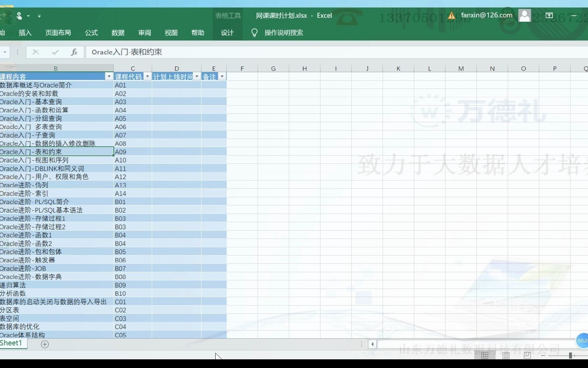Click the account avatar icon near fanxin@126.com
Screen dimensions: 588x368
pos(525,16)
